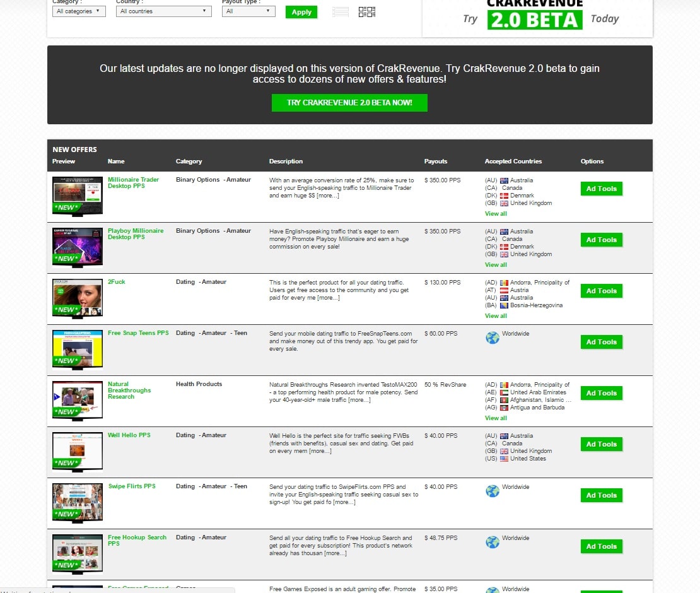
Task: Click Worldwide globe icon for Swipe Flirts
Action: [x=493, y=491]
